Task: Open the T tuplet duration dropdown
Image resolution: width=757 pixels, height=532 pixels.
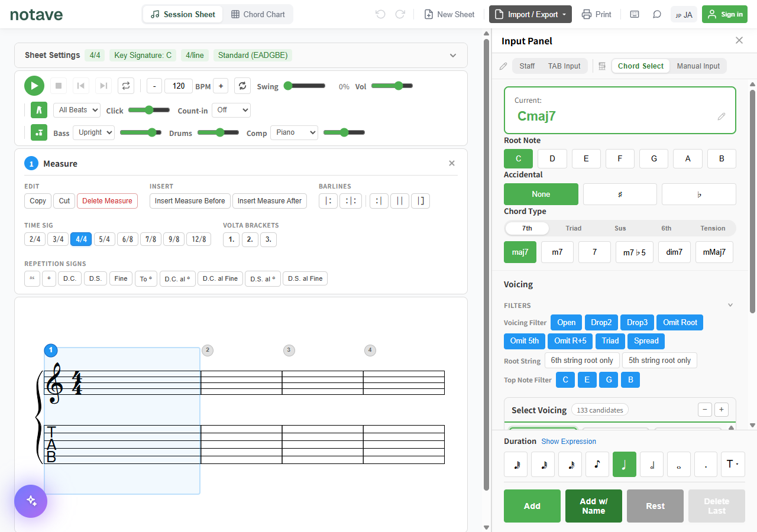Action: coord(733,464)
